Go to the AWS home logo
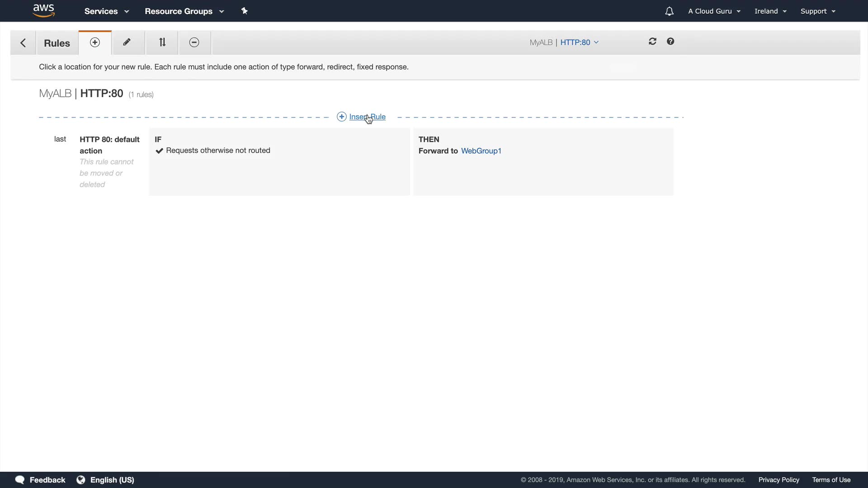Viewport: 868px width, 488px height. [x=44, y=10]
